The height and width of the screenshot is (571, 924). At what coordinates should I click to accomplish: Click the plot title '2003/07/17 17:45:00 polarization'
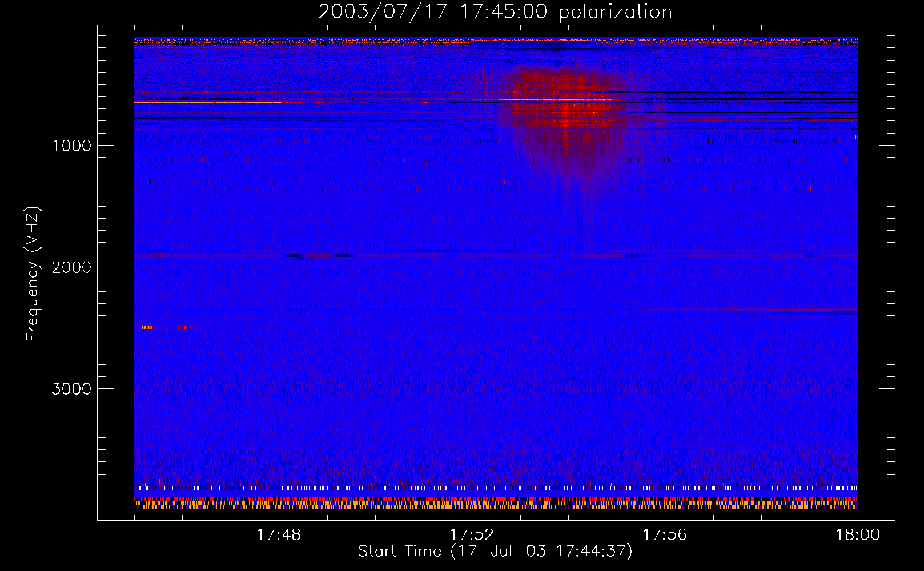pos(495,11)
